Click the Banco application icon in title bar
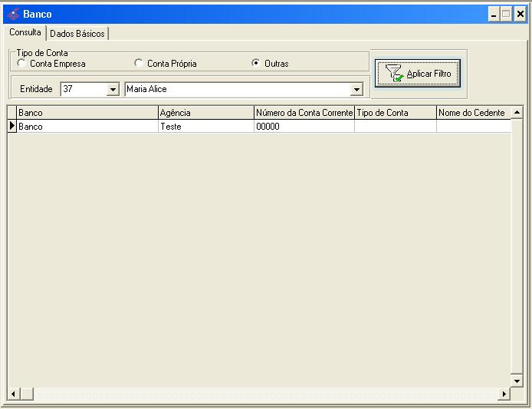This screenshot has height=409, width=532. pos(13,14)
